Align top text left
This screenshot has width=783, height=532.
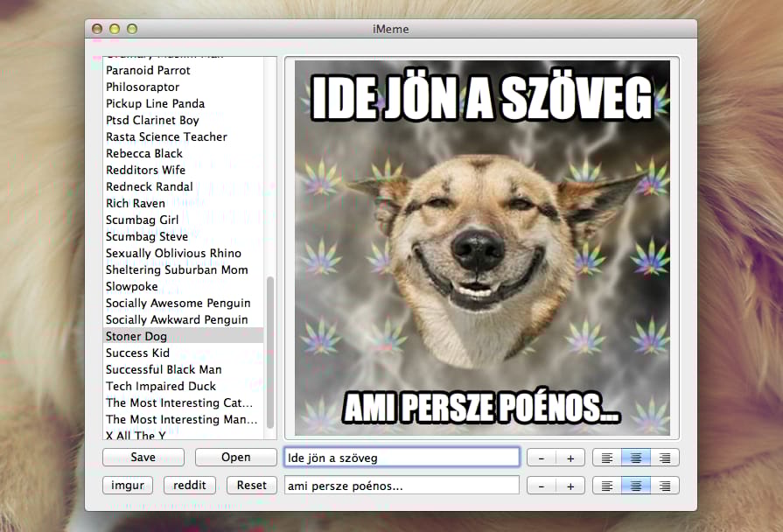[607, 458]
